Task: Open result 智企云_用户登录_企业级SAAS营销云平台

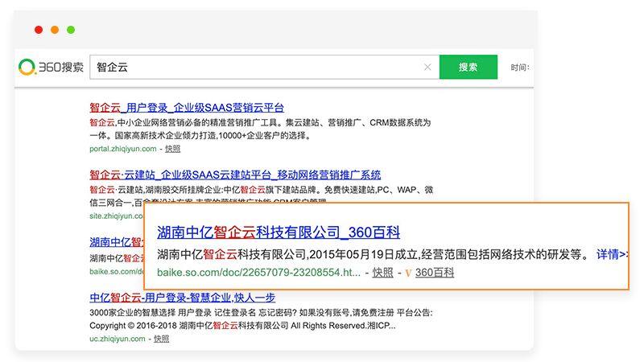Action: pos(187,108)
